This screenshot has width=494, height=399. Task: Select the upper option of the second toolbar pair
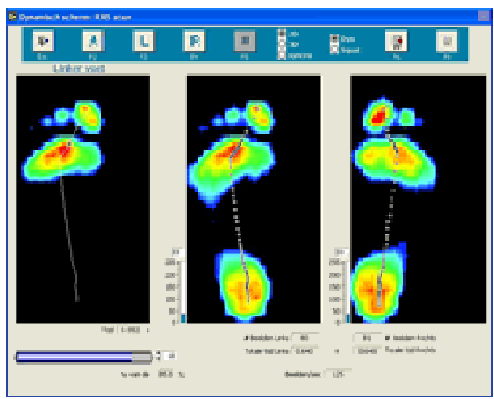tap(334, 39)
